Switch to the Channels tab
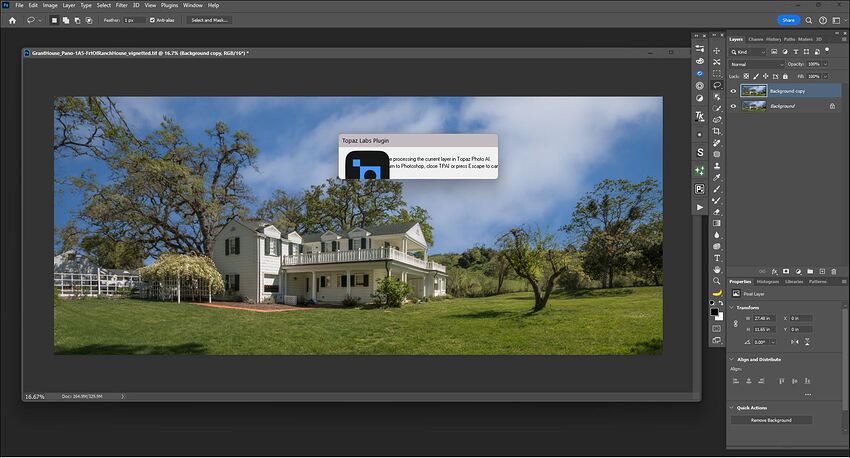This screenshot has width=850, height=458. click(756, 39)
